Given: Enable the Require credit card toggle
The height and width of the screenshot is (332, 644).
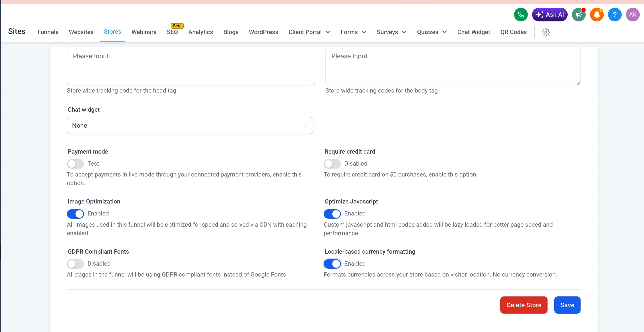Looking at the screenshot, I should (x=332, y=164).
